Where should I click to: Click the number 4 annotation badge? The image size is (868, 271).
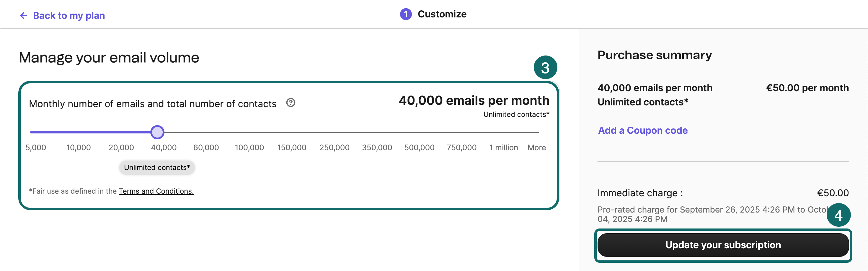(838, 216)
